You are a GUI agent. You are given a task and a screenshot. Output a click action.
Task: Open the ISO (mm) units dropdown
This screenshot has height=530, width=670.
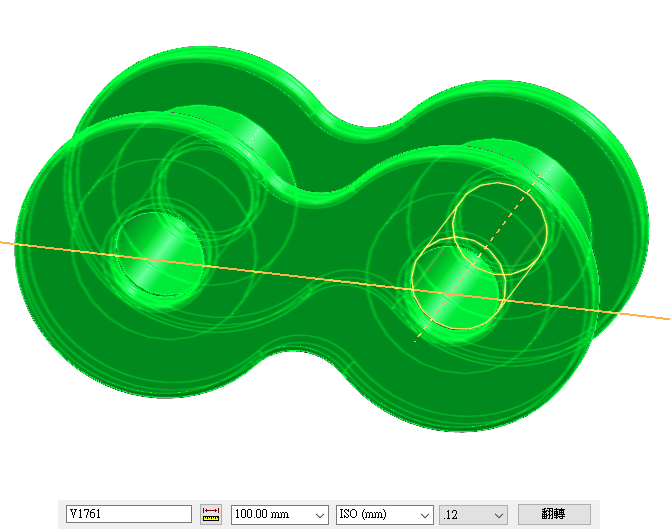[424, 515]
